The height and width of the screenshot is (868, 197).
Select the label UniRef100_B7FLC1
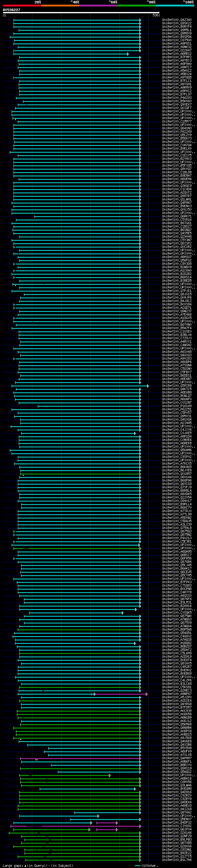pyautogui.click(x=176, y=81)
